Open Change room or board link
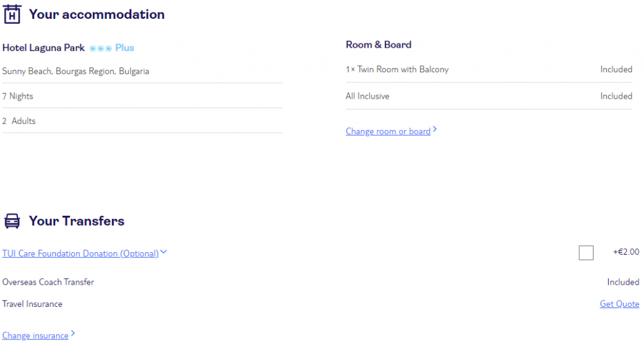This screenshot has height=344, width=644. tap(387, 131)
